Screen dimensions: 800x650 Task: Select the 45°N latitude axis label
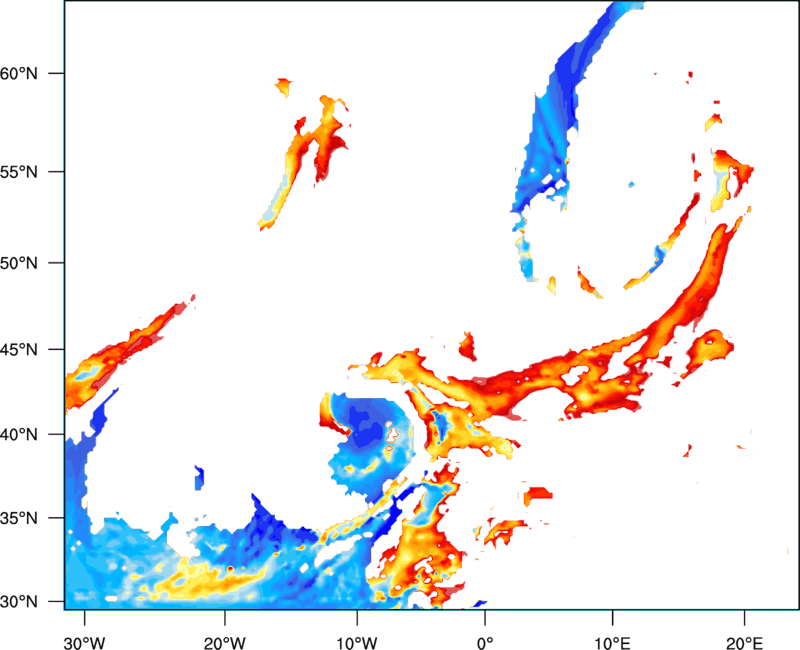(x=19, y=349)
